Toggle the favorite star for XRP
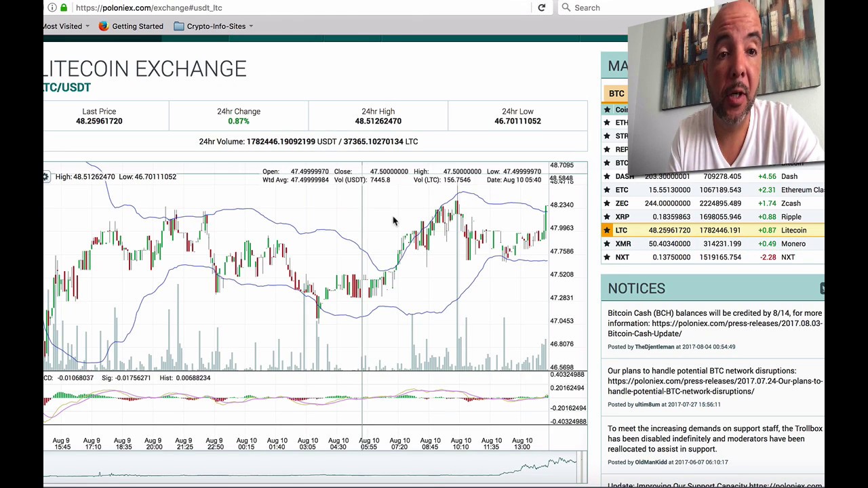Viewport: 868px width, 488px height. pyautogui.click(x=607, y=217)
